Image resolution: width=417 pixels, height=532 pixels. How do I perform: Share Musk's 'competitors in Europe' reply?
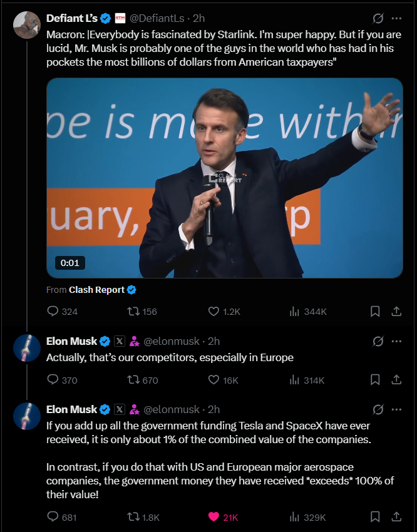coord(396,379)
